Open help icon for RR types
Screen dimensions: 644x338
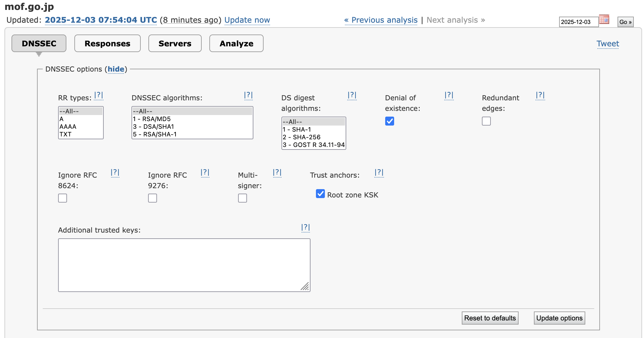tap(99, 95)
